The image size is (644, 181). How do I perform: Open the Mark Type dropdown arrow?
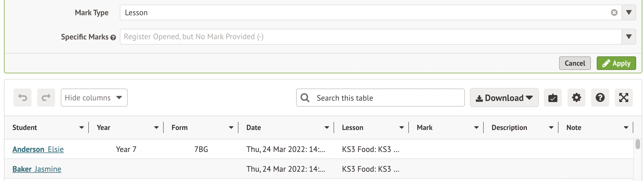(x=629, y=13)
